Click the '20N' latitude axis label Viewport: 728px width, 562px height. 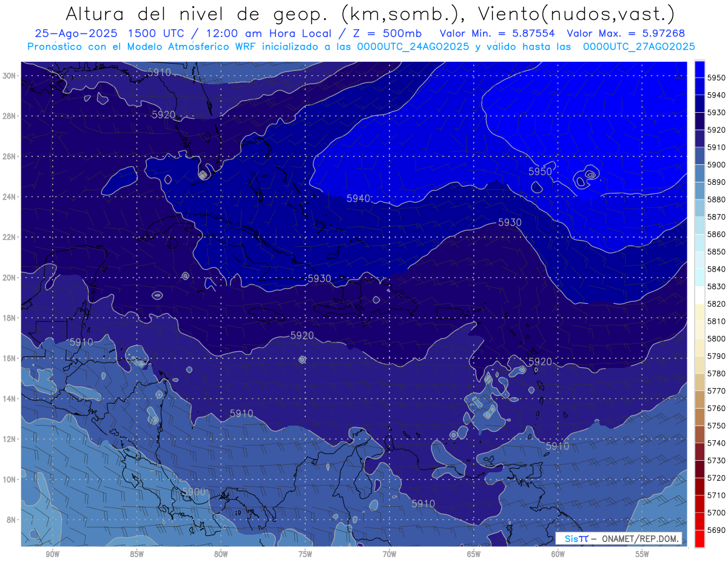coord(10,278)
